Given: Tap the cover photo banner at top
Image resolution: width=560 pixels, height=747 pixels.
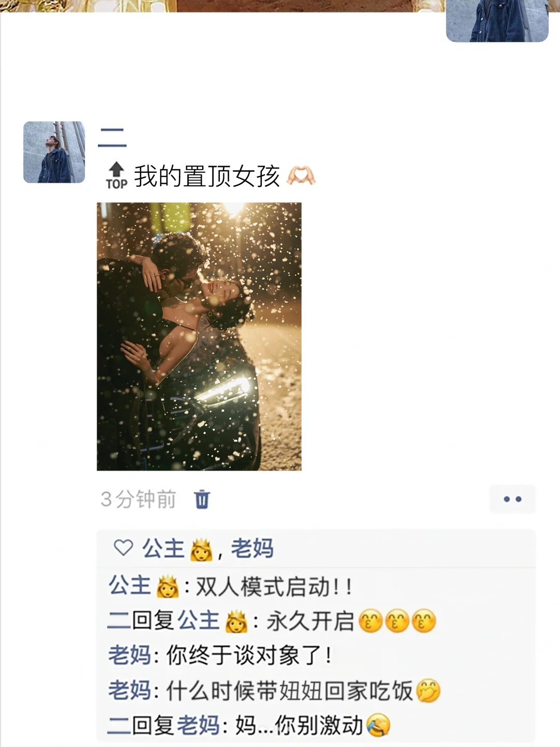Looking at the screenshot, I should 223,6.
